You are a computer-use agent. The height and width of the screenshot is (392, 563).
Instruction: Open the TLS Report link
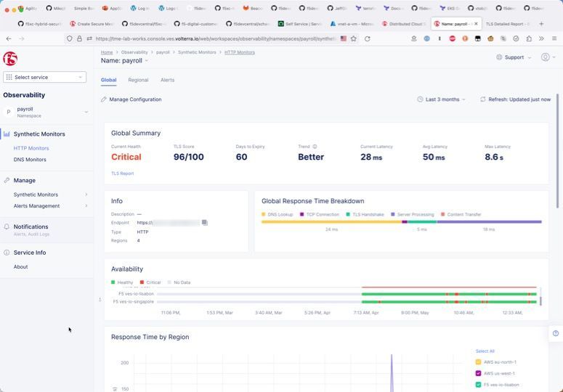point(122,173)
